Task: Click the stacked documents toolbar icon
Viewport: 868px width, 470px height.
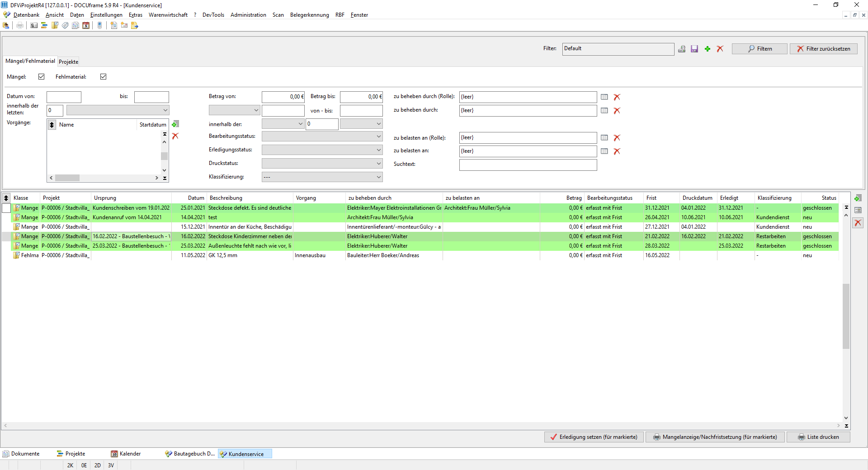Action: point(75,26)
